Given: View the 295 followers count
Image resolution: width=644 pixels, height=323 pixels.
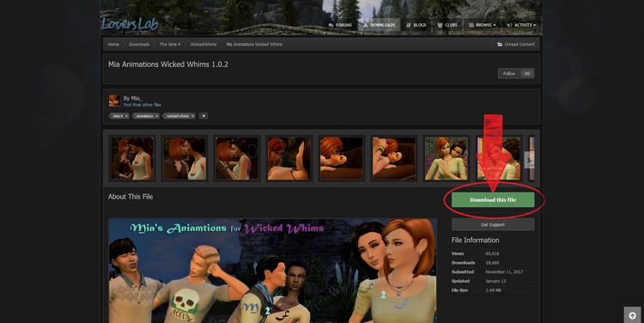Looking at the screenshot, I should pos(527,74).
